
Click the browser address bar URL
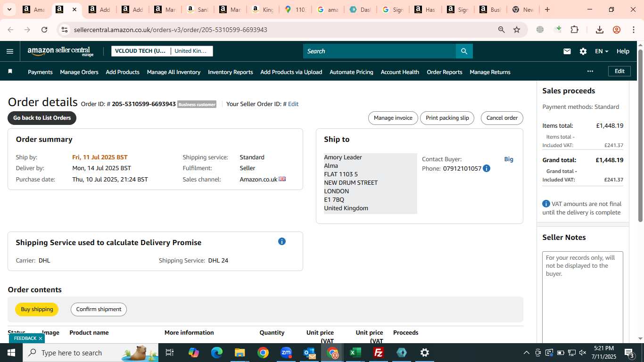click(171, 30)
